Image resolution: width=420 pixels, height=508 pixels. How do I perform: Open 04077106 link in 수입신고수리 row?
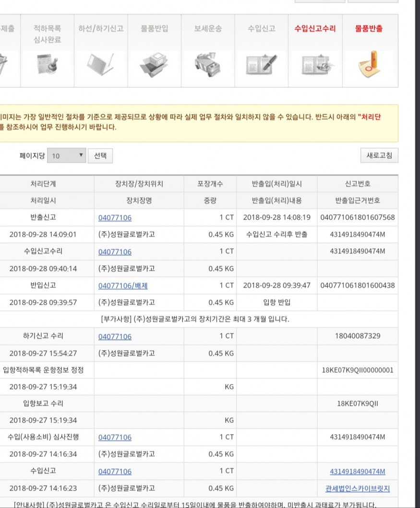(x=115, y=252)
